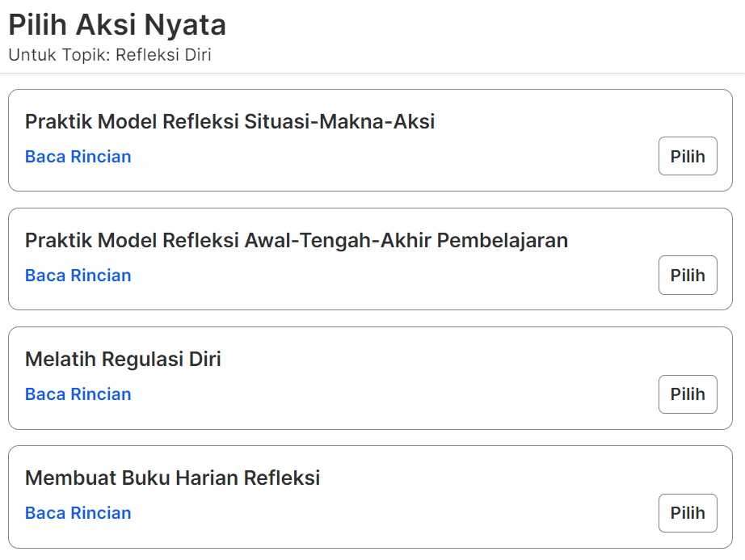Click Pilih for Praktik Model Refleksi Situasi-Makna-Aksi

tap(688, 156)
